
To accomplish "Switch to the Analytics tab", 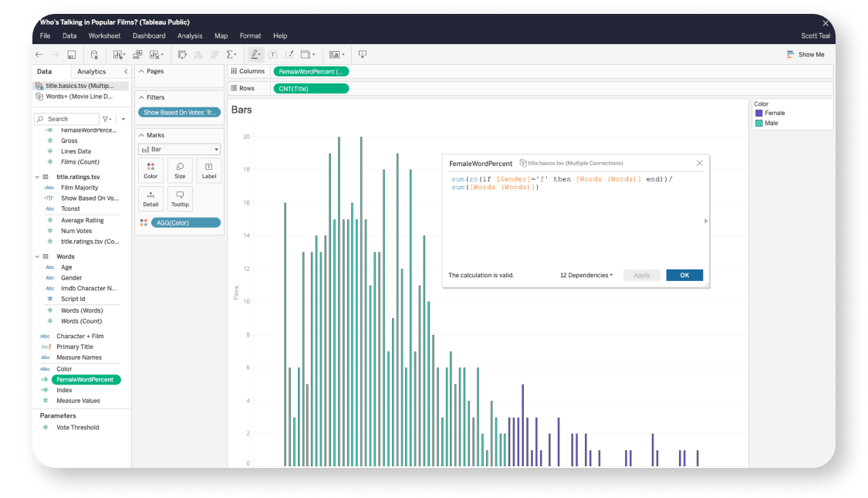I will click(92, 72).
